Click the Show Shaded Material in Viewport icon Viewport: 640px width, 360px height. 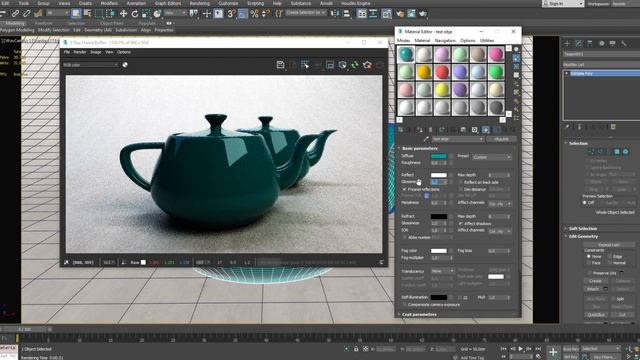point(486,130)
